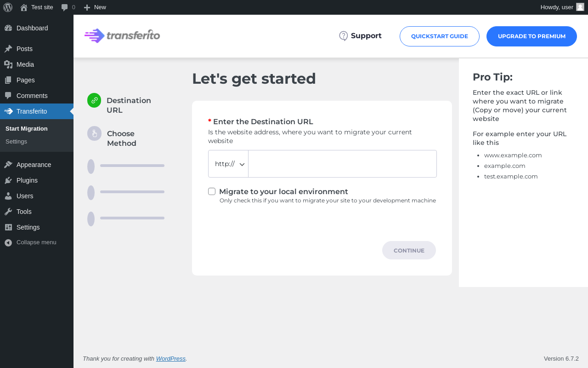Click the green Destination URL step icon
This screenshot has height=368, width=588.
click(x=94, y=100)
